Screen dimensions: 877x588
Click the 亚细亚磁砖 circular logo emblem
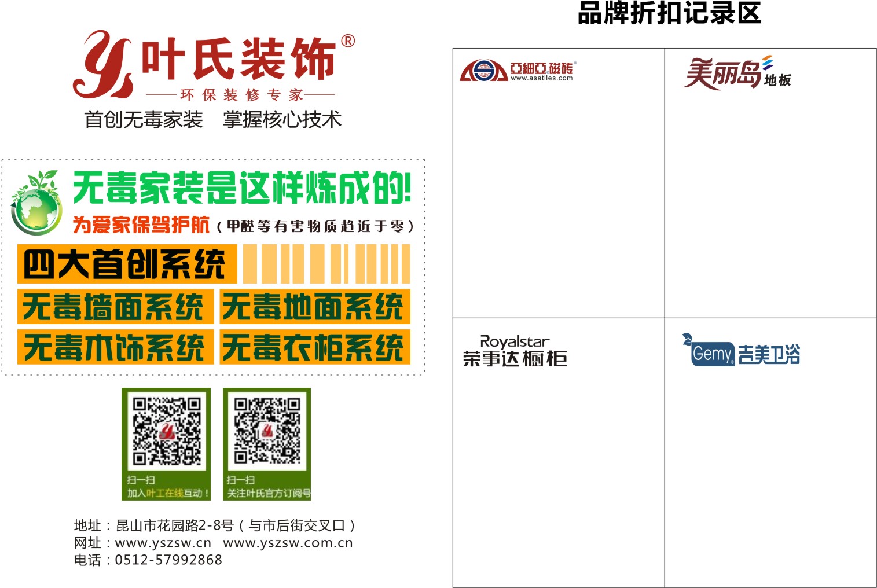484,71
